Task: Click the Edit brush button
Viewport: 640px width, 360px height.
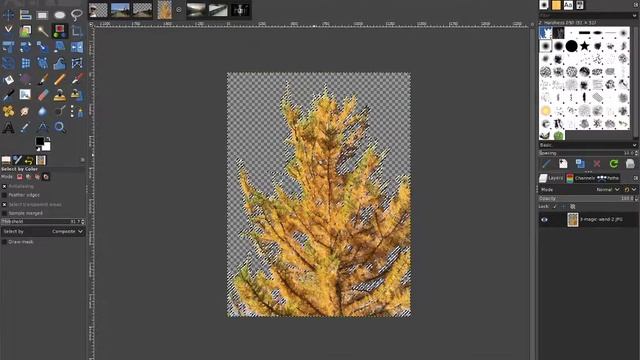Action: (546, 164)
